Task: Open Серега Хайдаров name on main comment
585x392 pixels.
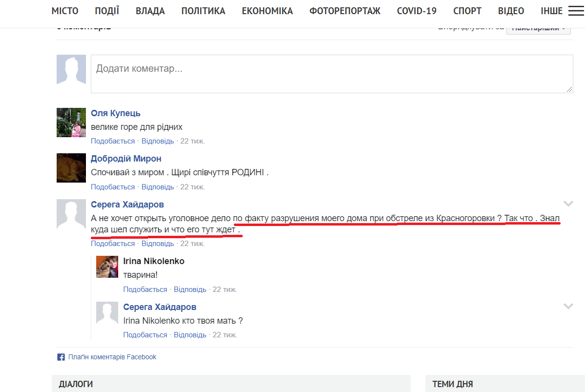Action: [127, 205]
